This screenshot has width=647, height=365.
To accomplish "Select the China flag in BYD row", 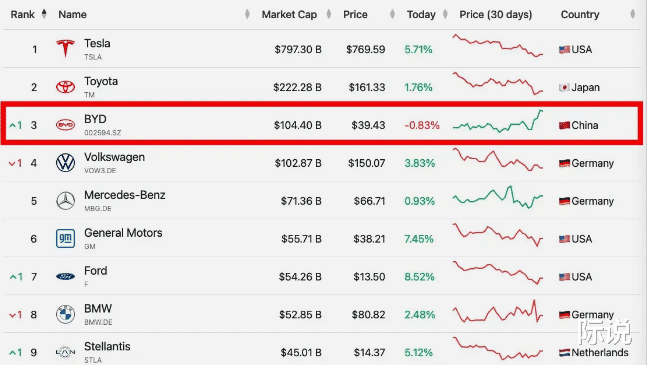I will pos(564,125).
